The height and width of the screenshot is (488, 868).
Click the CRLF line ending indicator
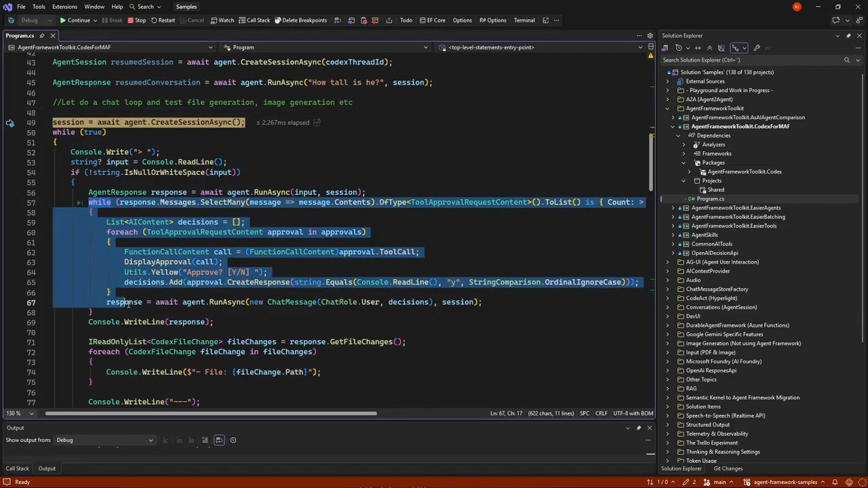(601, 413)
